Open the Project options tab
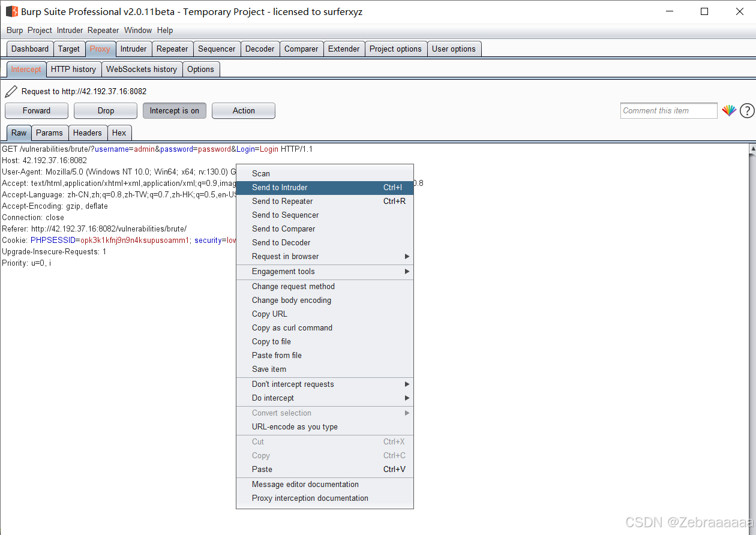The width and height of the screenshot is (756, 535). 395,49
